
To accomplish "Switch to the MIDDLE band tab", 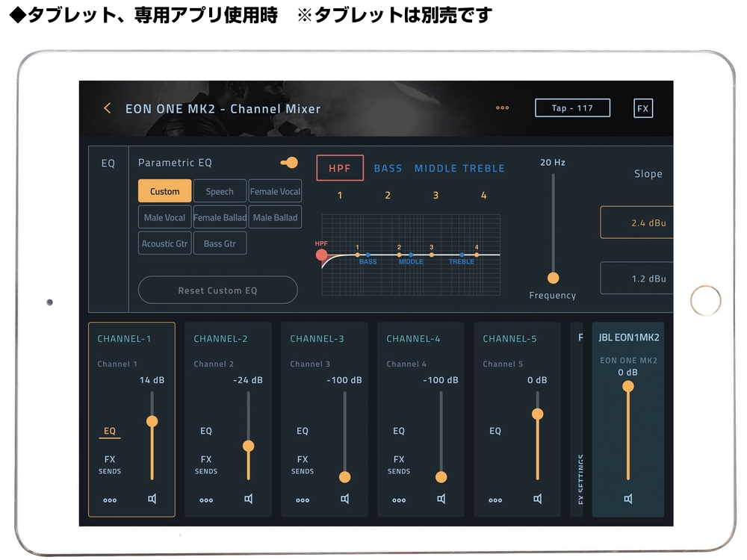I will pos(436,168).
